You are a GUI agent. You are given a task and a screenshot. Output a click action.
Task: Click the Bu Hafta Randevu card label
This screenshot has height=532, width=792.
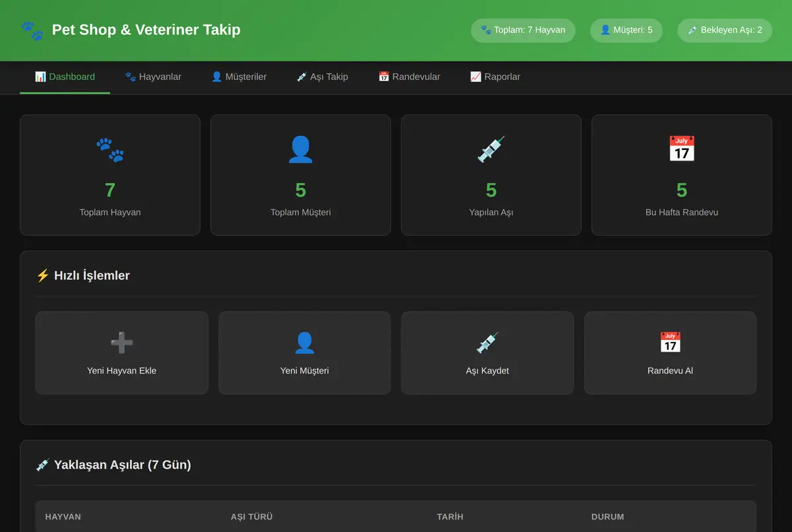[682, 213]
